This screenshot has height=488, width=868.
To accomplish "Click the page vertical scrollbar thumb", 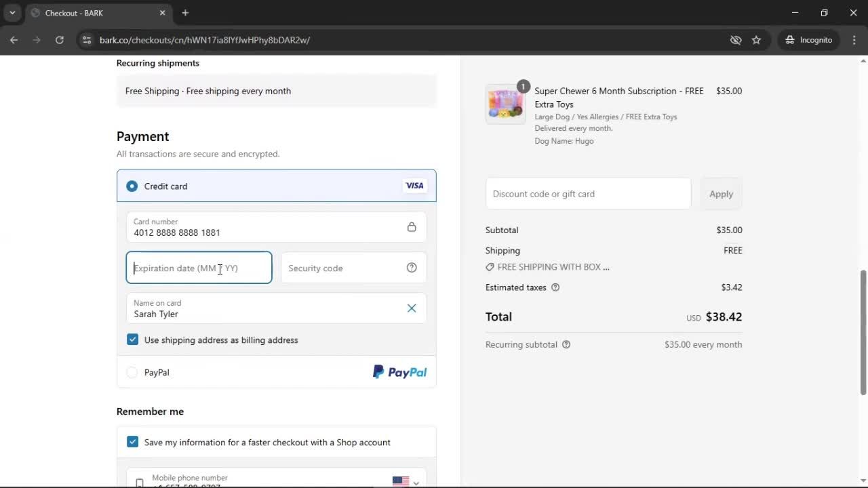I will point(863,332).
